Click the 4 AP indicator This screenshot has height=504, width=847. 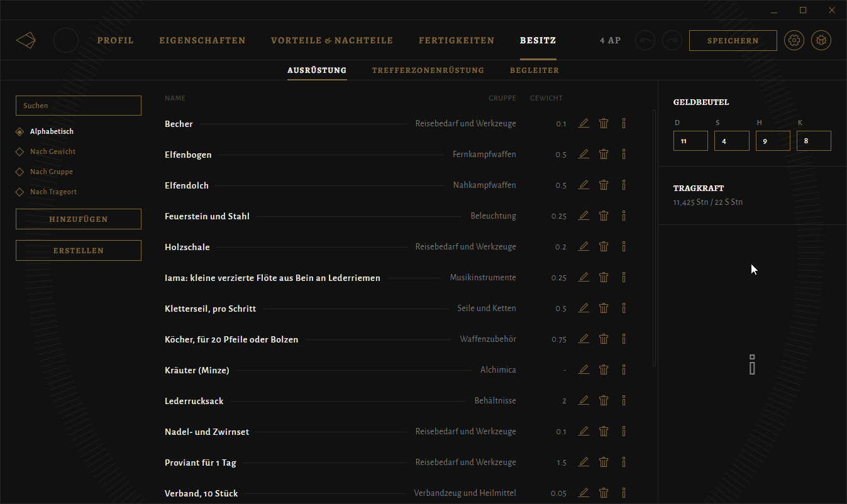(610, 40)
